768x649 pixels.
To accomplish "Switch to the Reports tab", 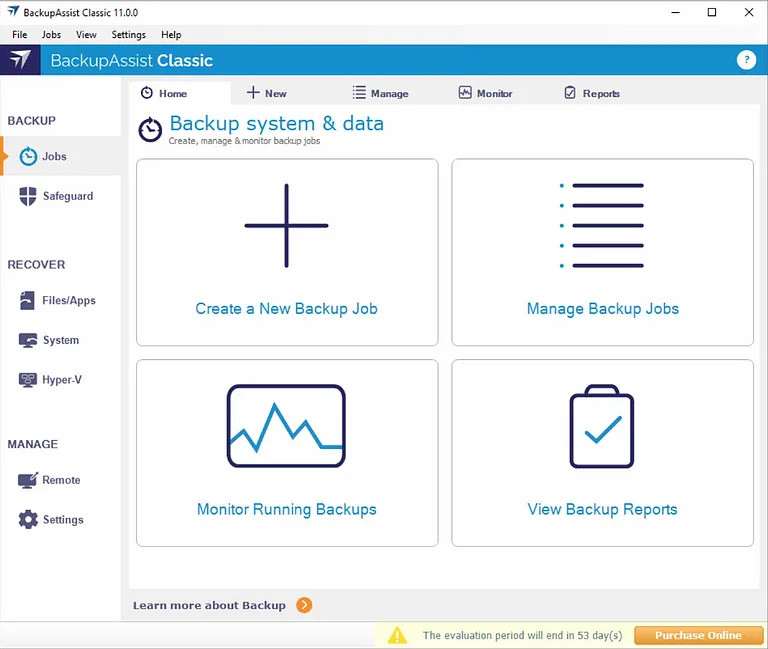I will [592, 93].
